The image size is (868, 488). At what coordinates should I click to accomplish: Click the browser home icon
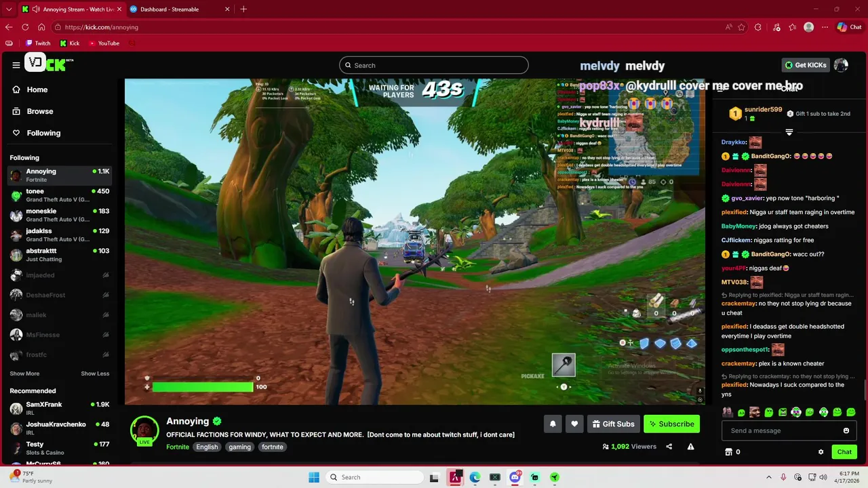pyautogui.click(x=41, y=27)
